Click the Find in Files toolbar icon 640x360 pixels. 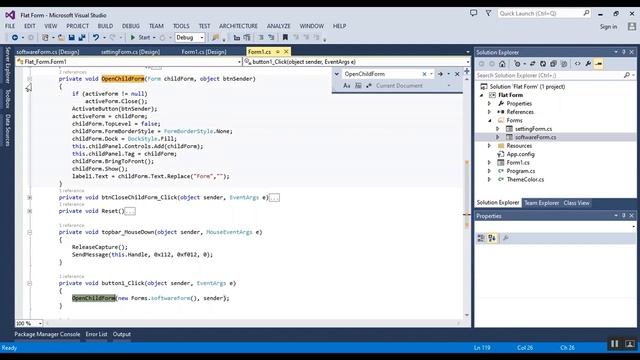point(216,38)
